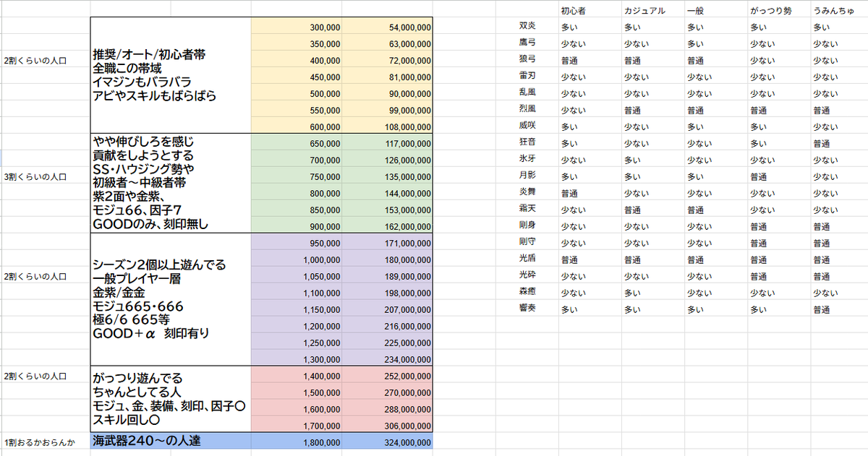This screenshot has height=456, width=868.
Task: Click the 乱風 row label
Action: coord(527,93)
